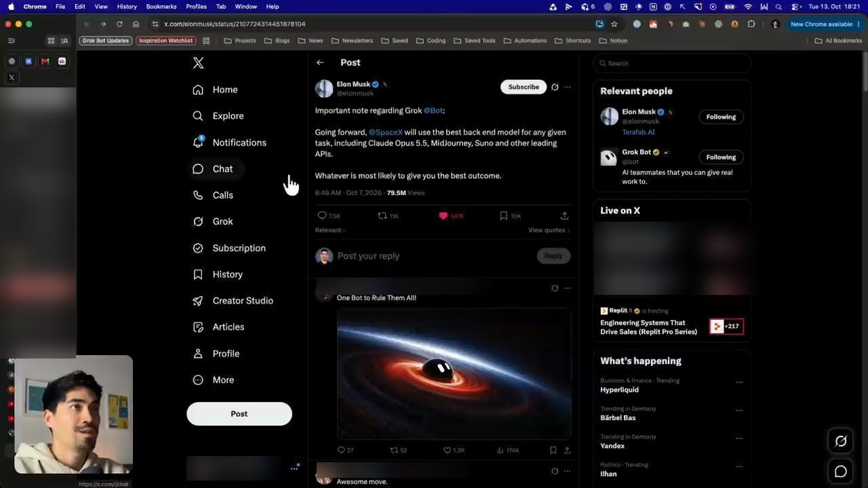Open the Projects bookmarks folder
The height and width of the screenshot is (488, 868).
240,41
